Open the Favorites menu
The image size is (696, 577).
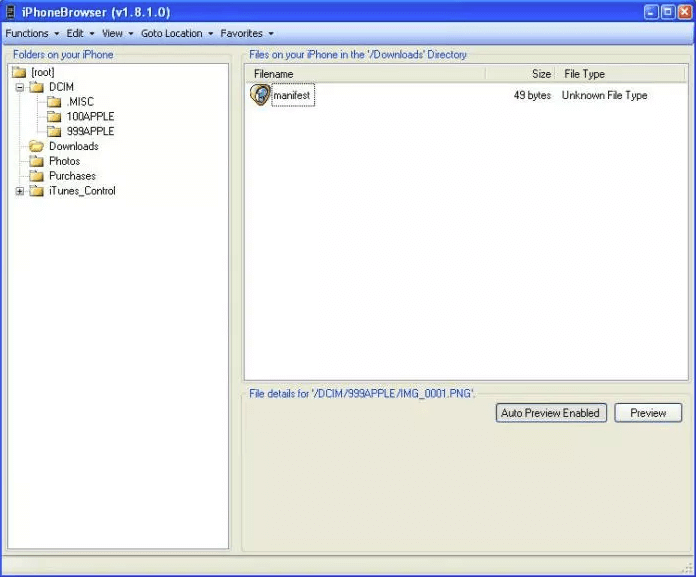click(x=246, y=33)
